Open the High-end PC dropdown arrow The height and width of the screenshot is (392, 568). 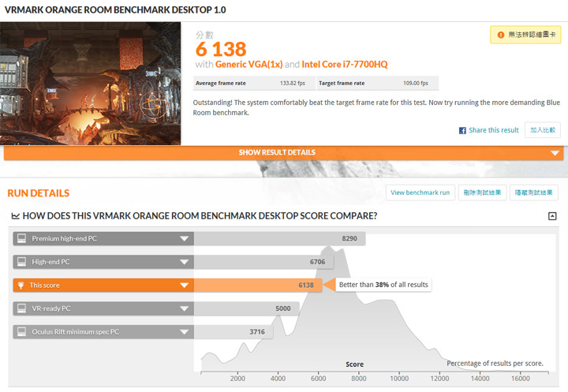184,262
